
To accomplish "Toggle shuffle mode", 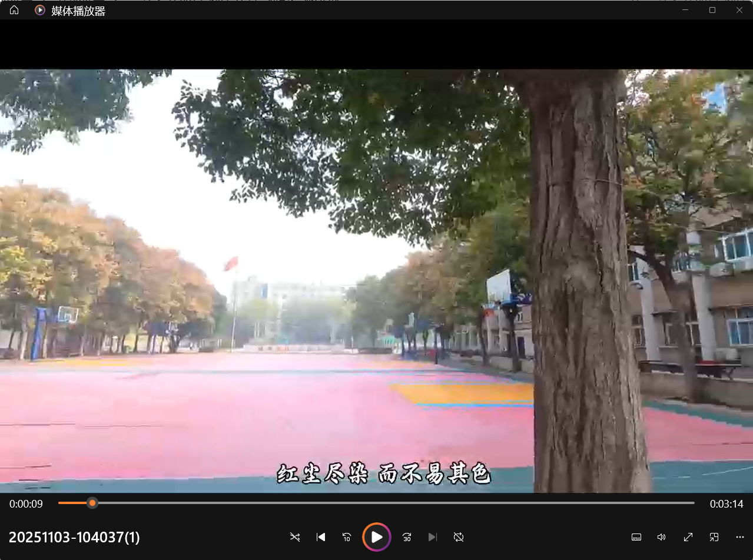I will [x=295, y=537].
